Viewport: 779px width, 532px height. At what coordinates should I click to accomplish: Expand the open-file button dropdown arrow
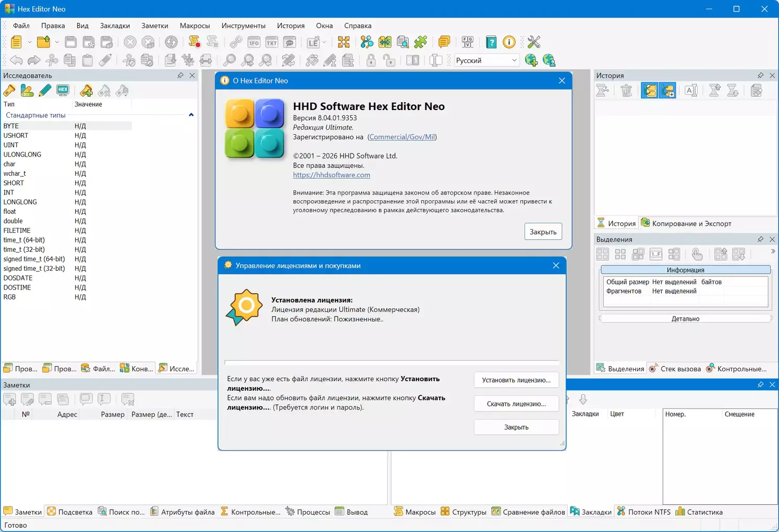tap(57, 42)
